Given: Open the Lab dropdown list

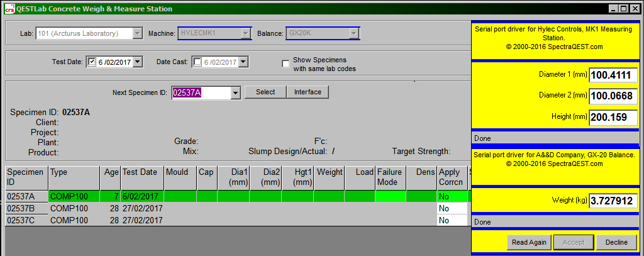Looking at the screenshot, I should tap(138, 33).
